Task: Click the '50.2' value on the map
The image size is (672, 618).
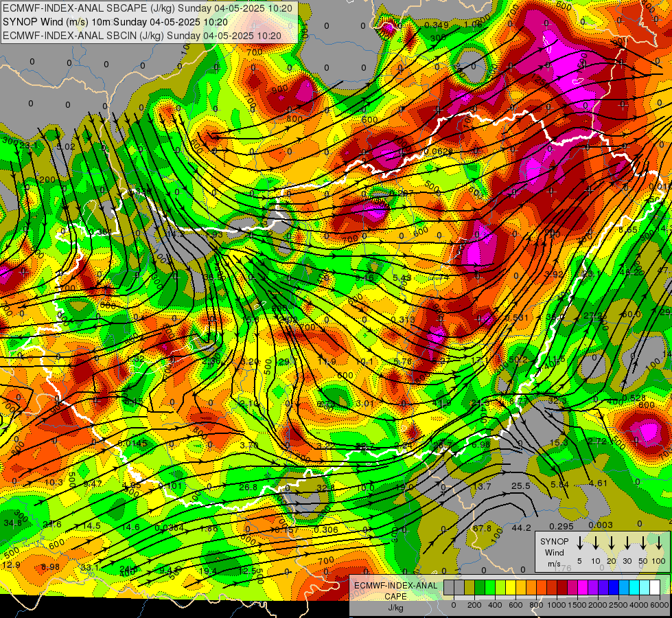Action: [x=518, y=359]
